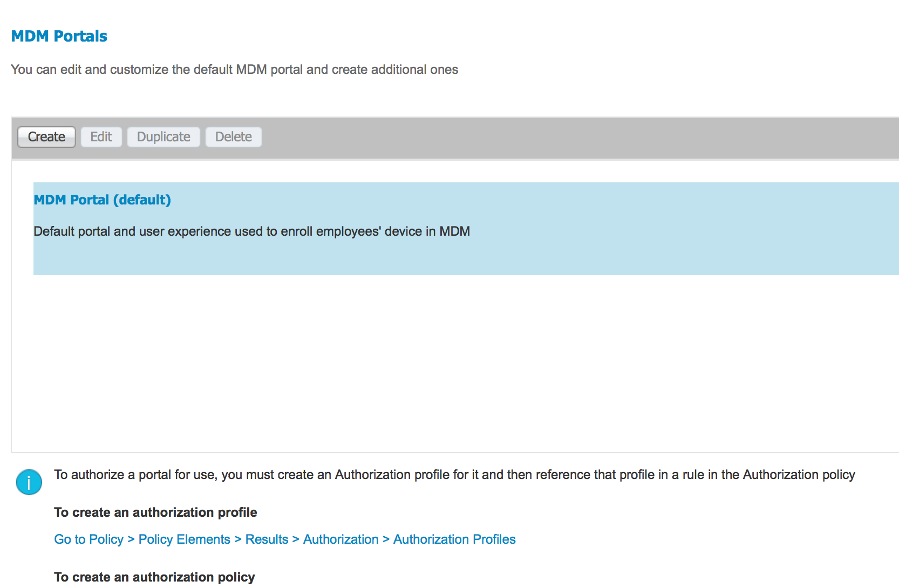Image resolution: width=899 pixels, height=588 pixels.
Task: Click 'To create an authorization profile' heading
Action: 155,512
